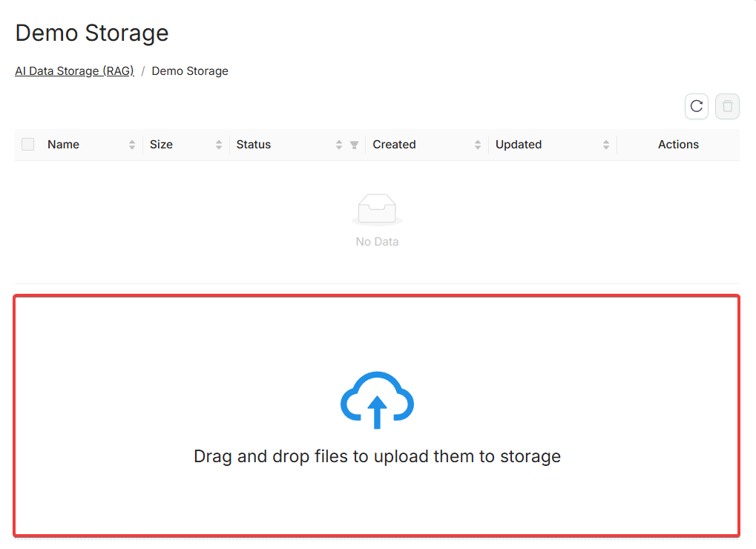The image size is (756, 549).
Task: Click the Name column header label
Action: pos(63,145)
